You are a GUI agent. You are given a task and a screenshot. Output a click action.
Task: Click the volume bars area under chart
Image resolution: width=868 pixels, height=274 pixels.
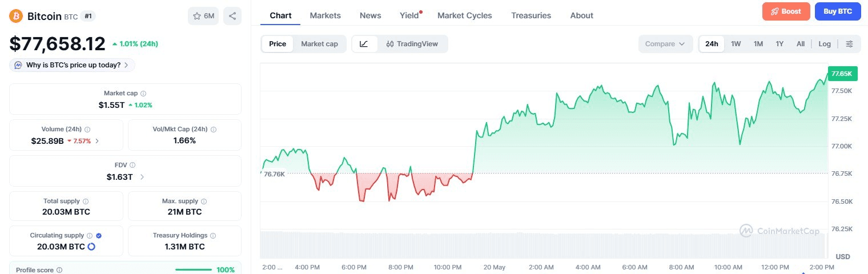point(543,244)
